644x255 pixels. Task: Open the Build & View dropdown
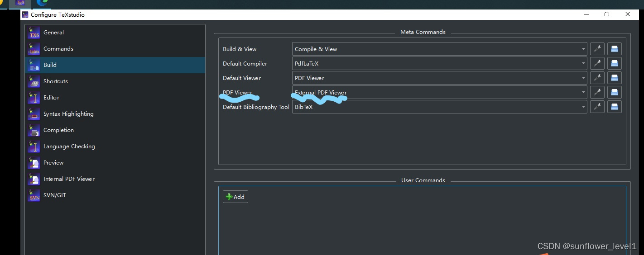(x=440, y=49)
